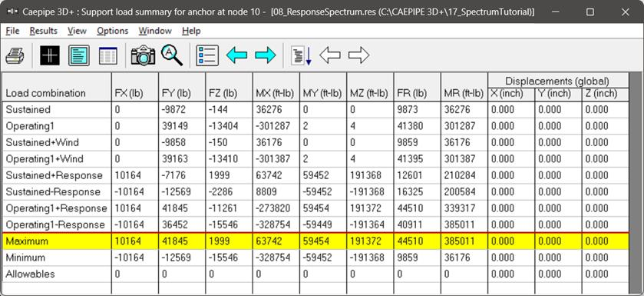This screenshot has width=644, height=296.
Task: Open the Results menu
Action: coord(44,31)
